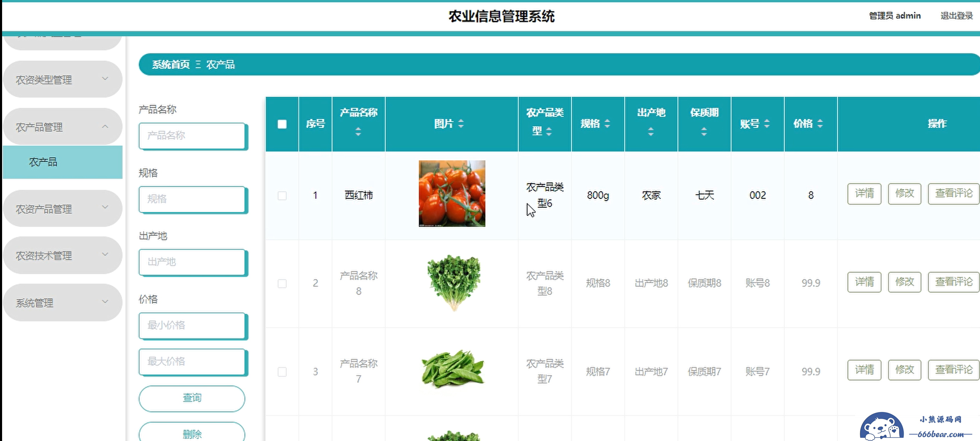This screenshot has width=980, height=441.
Task: Click the 农业信息管理系统 title
Action: [x=501, y=16]
